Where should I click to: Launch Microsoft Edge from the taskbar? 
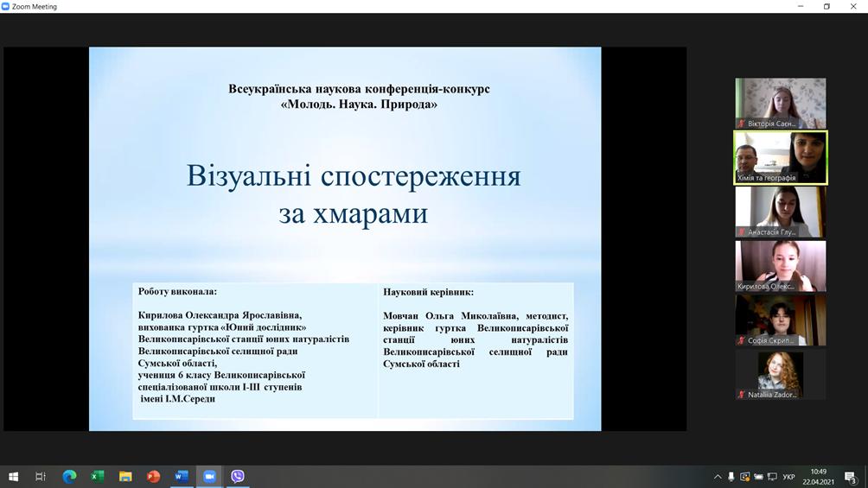click(69, 477)
